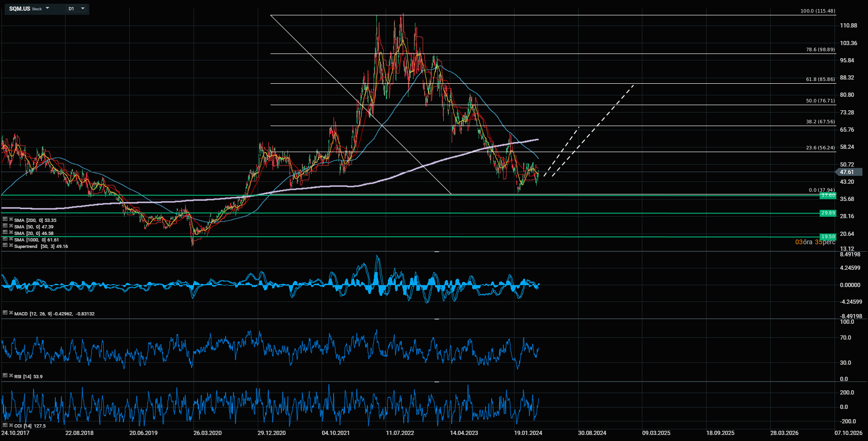The image size is (868, 441).
Task: Select the 37.66 green price level label
Action: point(828,195)
